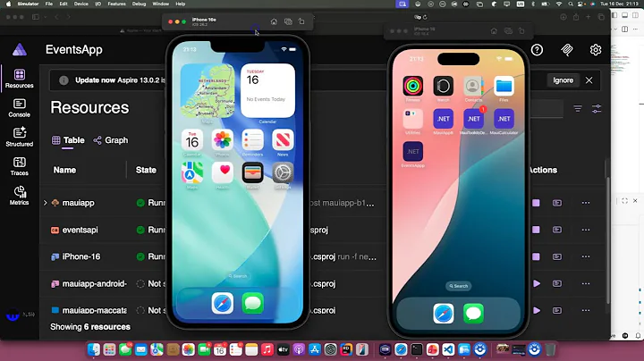Open Files app on right iPhone
Screen dimensions: 644x361
click(504, 86)
